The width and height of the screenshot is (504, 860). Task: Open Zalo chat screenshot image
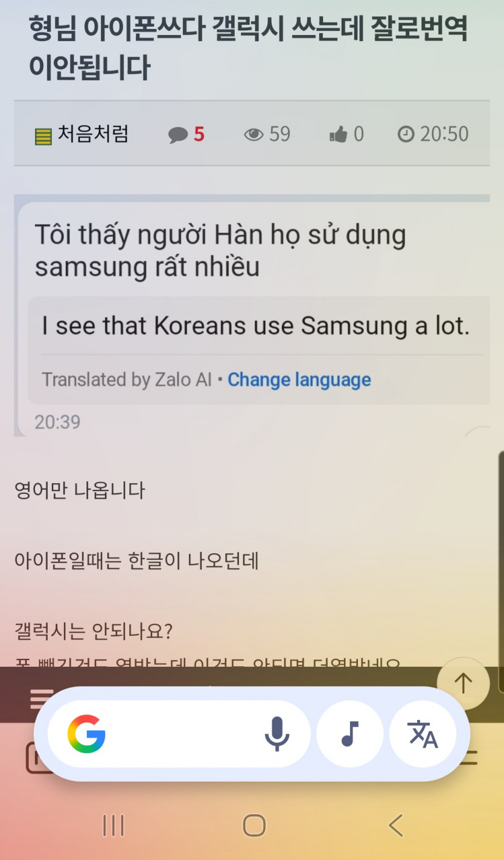tap(252, 315)
